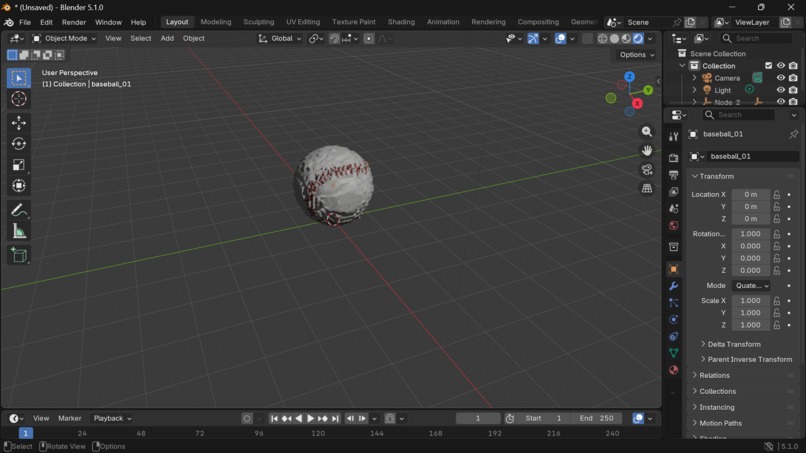Open the Render properties tab
Image resolution: width=806 pixels, height=453 pixels.
pos(673,158)
